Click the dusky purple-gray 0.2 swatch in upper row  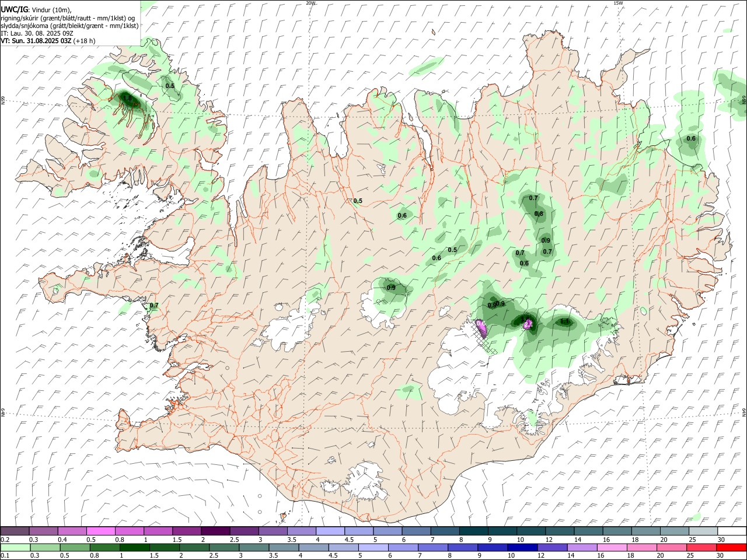coord(15,531)
